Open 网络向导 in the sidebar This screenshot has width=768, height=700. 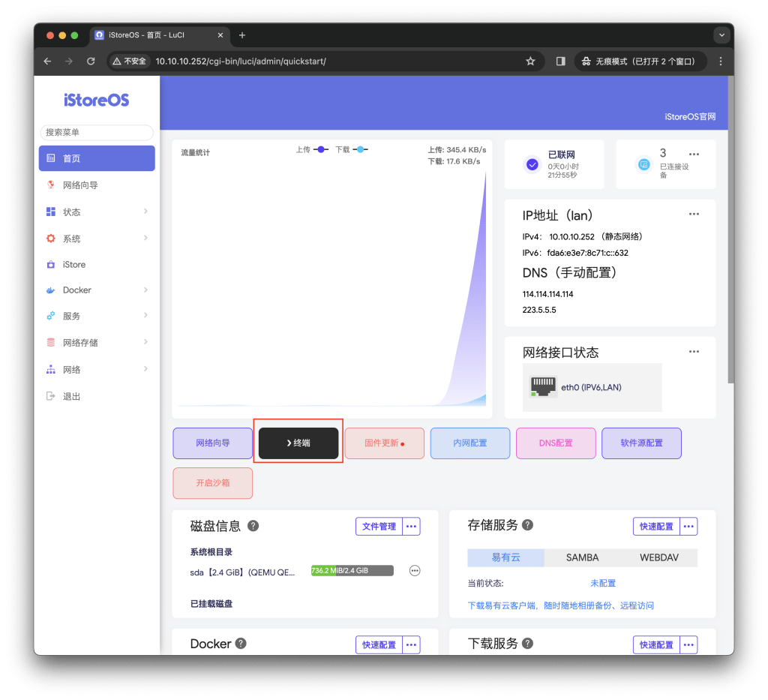pos(97,185)
